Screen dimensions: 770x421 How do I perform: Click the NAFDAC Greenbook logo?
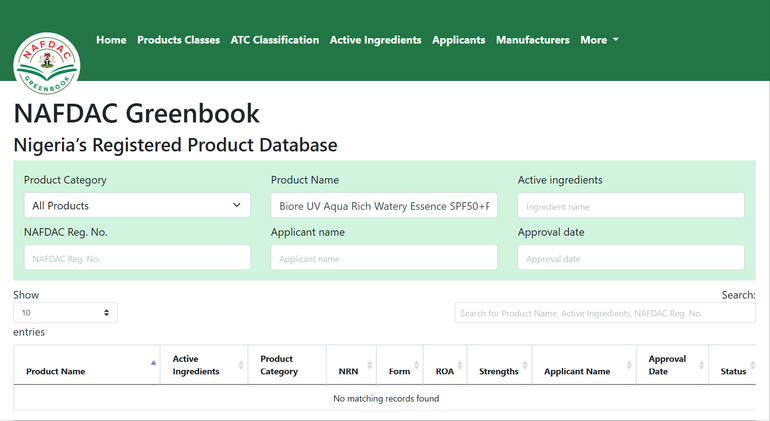click(x=47, y=64)
